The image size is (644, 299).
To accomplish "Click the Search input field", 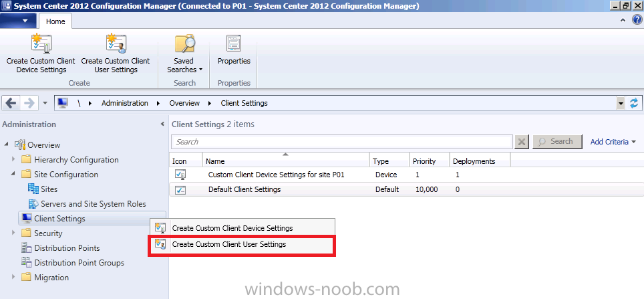I will (x=342, y=142).
